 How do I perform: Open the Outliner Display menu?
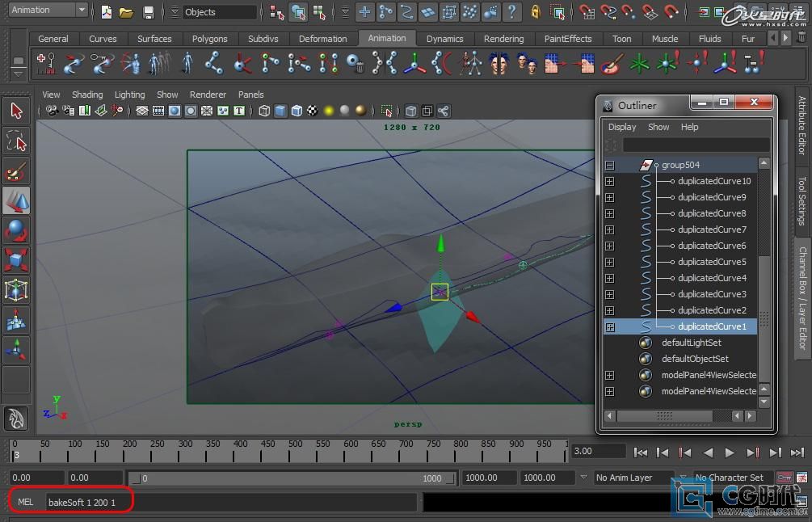click(622, 127)
